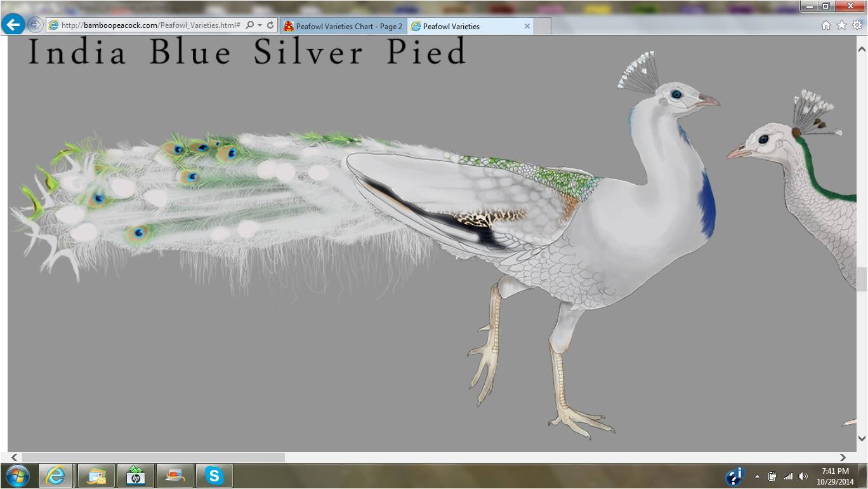
Task: Click the browser Forward arrow button
Action: 35,25
